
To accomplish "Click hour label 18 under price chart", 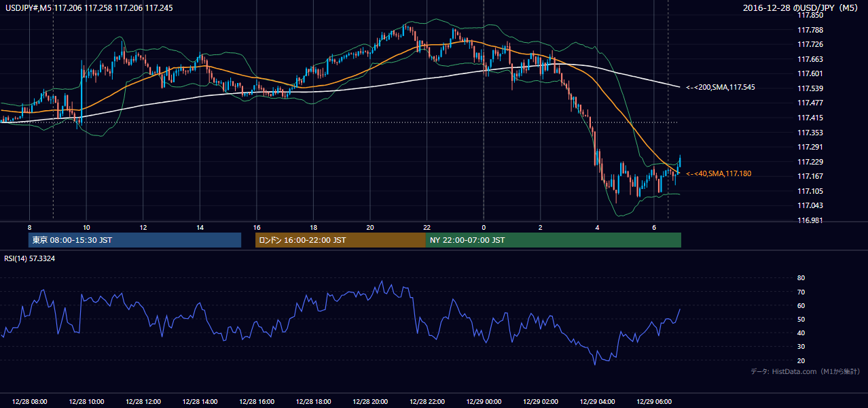I will coord(313,227).
